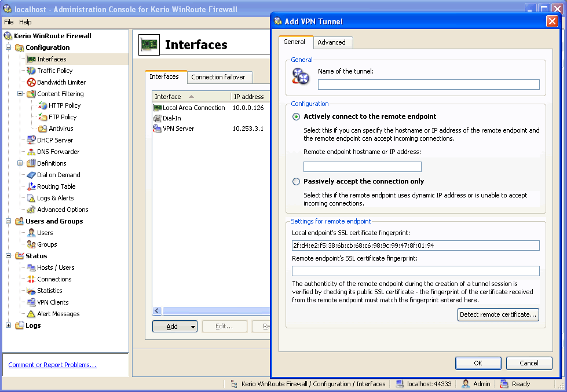Select the Routing Table icon

(x=31, y=186)
